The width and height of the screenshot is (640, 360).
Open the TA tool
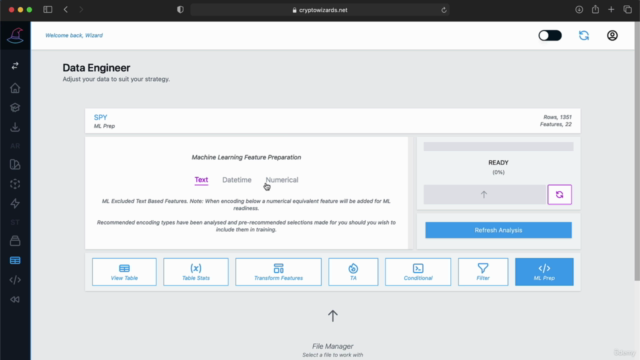(353, 272)
